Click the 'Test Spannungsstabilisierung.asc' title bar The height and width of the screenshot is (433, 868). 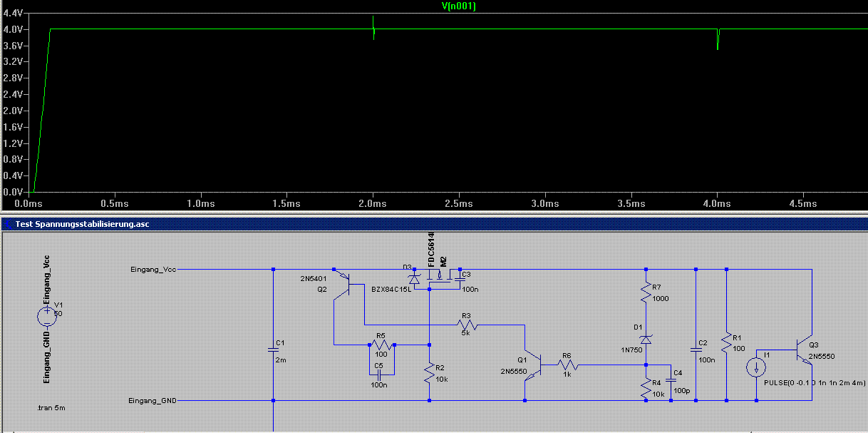pos(434,223)
